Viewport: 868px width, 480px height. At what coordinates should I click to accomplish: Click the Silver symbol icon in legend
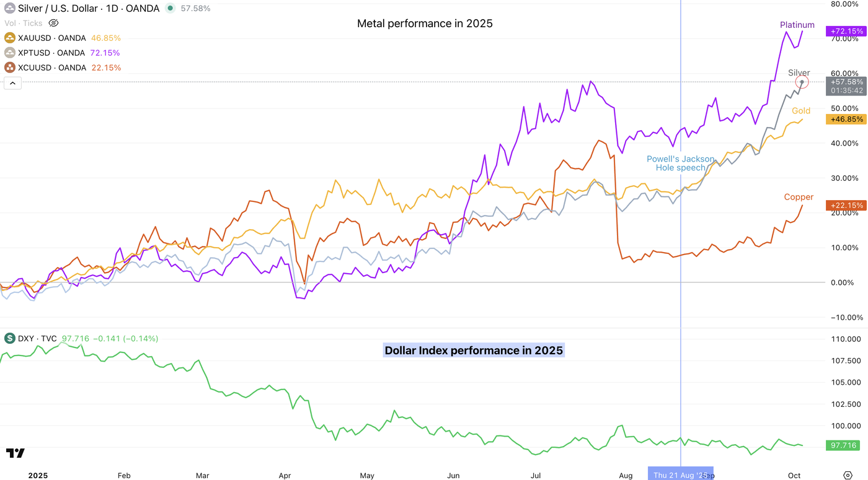(x=10, y=9)
